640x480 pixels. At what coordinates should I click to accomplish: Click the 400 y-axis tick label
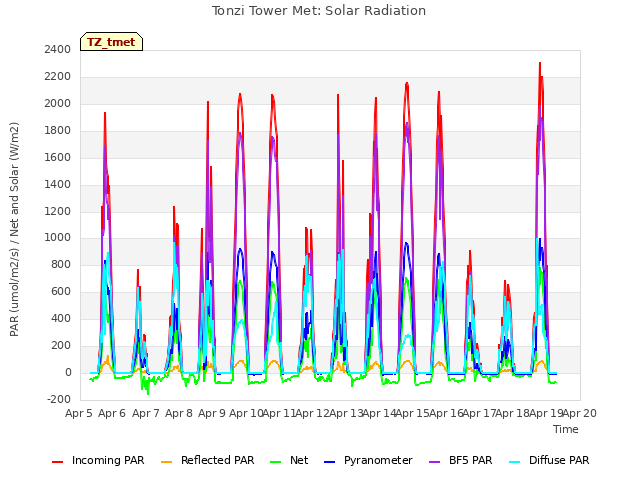[61, 318]
